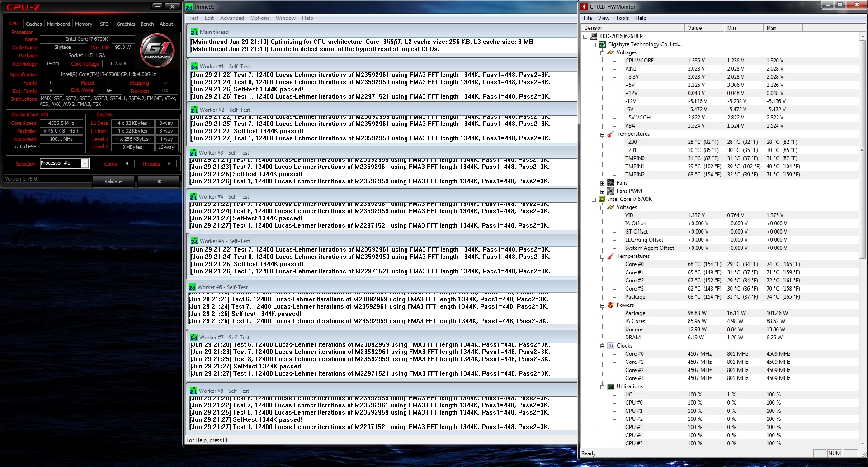
Task: Switch to the Mainboard tab in CPU-Z
Action: (x=58, y=24)
